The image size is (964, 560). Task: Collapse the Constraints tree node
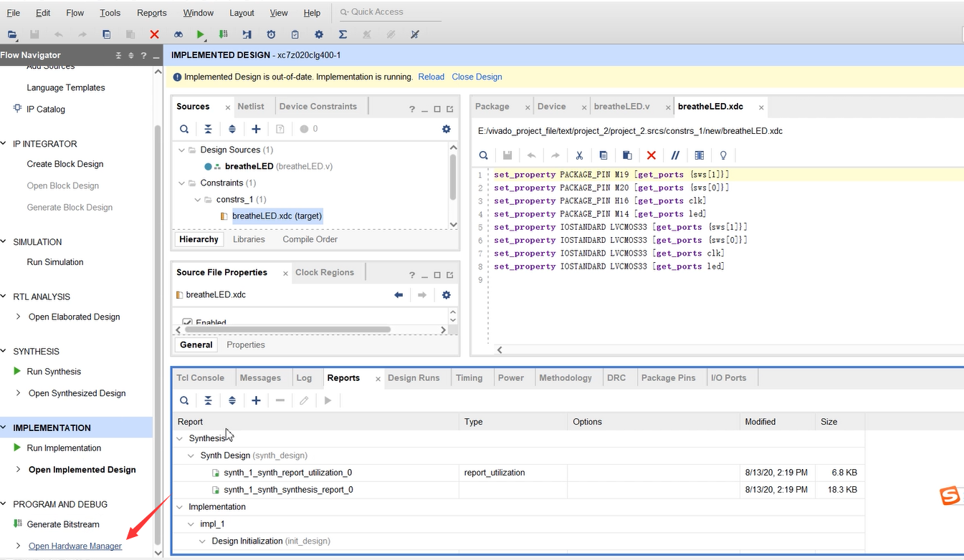point(181,183)
